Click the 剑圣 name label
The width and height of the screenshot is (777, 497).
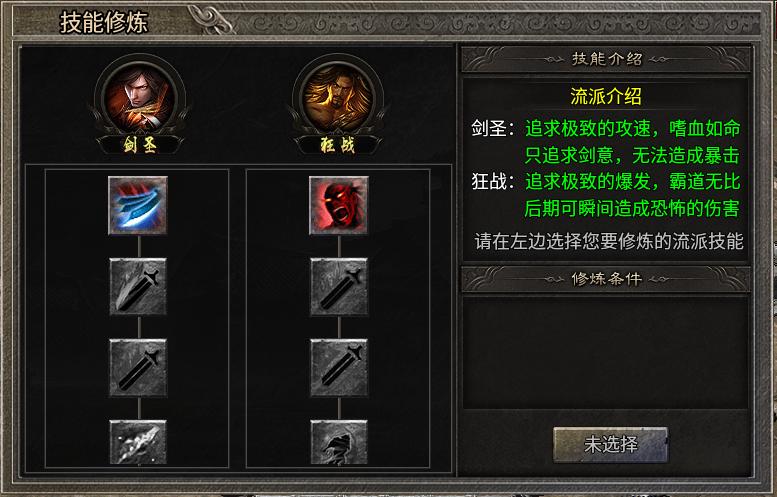pyautogui.click(x=140, y=145)
